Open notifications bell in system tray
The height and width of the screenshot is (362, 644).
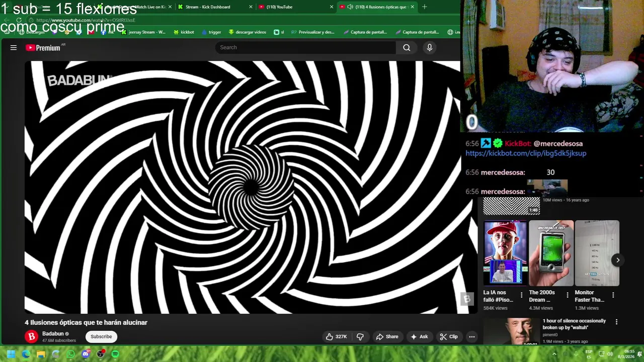click(x=640, y=354)
